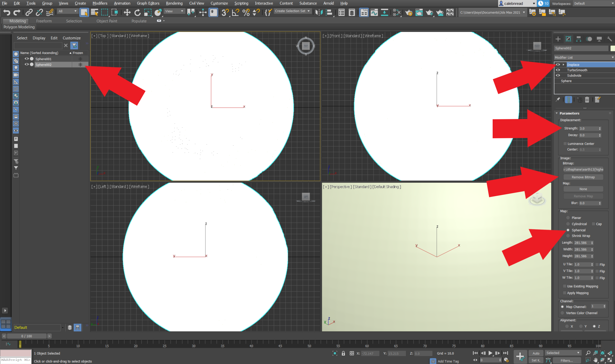The width and height of the screenshot is (615, 364).
Task: Pin the modifier stack with the pin icon
Action: pyautogui.click(x=557, y=99)
